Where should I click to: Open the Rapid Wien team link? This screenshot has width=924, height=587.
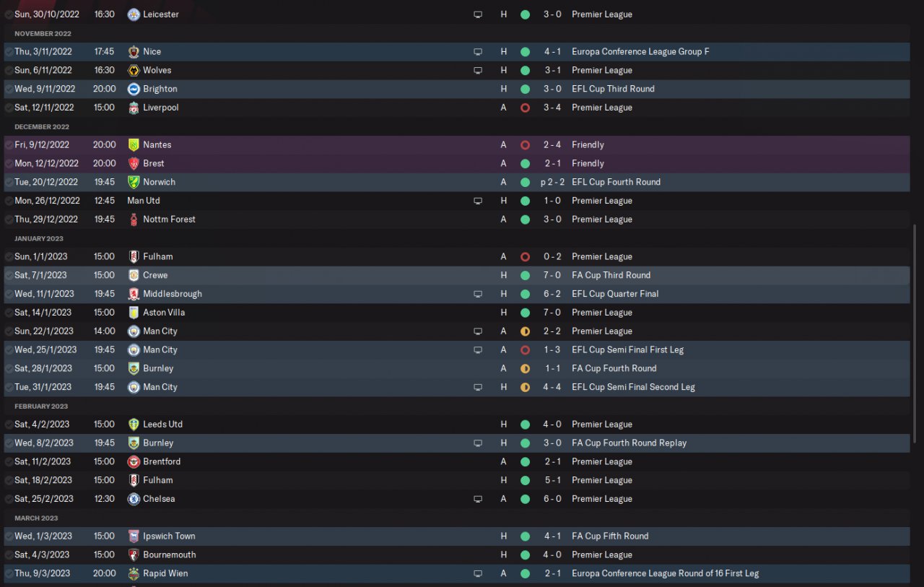tap(165, 573)
